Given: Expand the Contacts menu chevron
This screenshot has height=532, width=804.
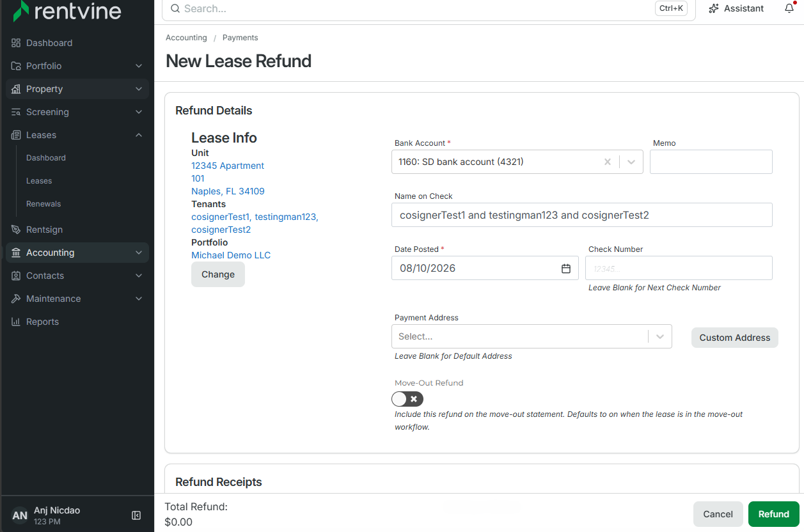Looking at the screenshot, I should (139, 276).
